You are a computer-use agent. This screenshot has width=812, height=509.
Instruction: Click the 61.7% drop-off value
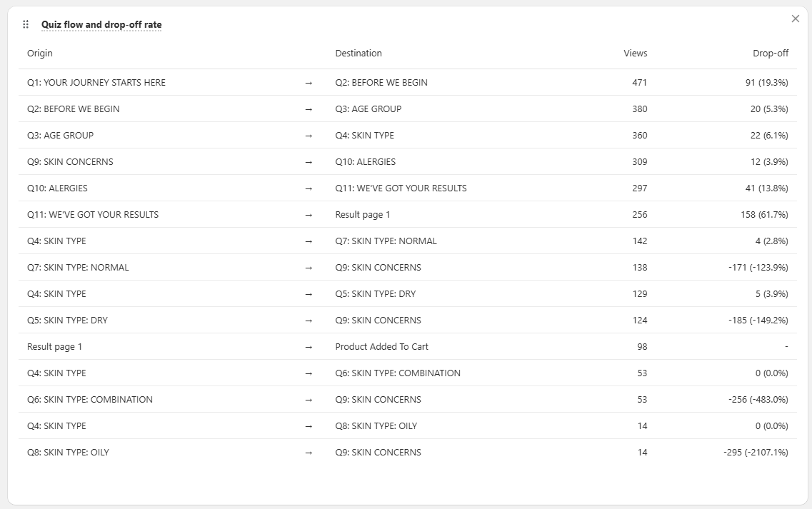click(x=766, y=215)
